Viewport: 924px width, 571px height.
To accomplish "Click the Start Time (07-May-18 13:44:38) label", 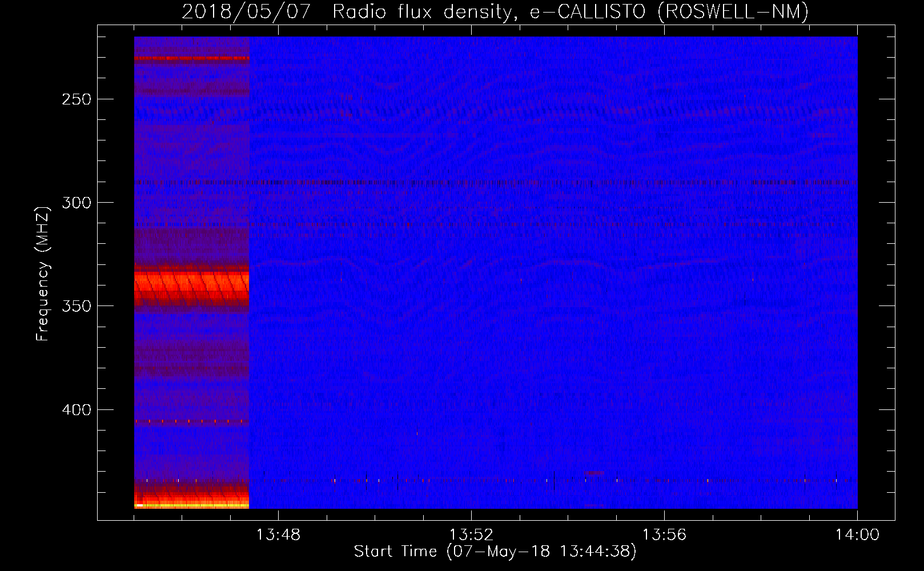I will (495, 552).
